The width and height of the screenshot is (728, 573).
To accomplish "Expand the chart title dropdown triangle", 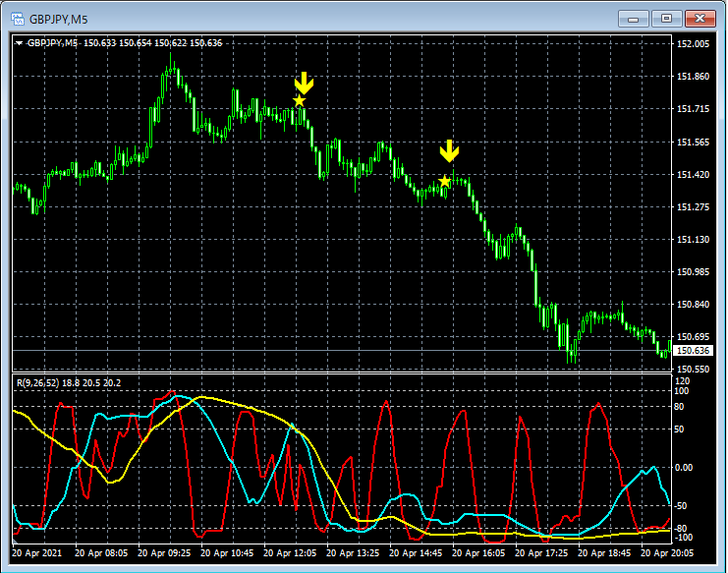I will pos(19,43).
